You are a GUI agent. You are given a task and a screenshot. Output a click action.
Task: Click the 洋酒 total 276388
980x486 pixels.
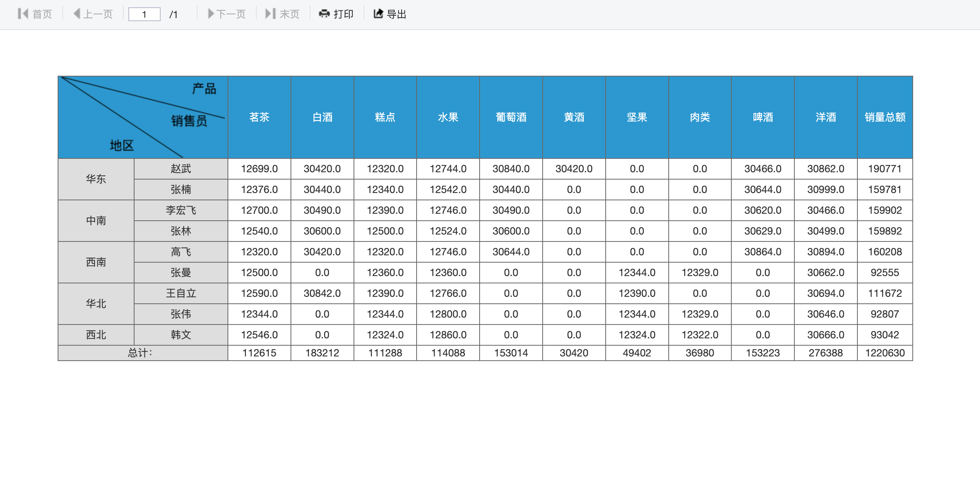click(826, 353)
